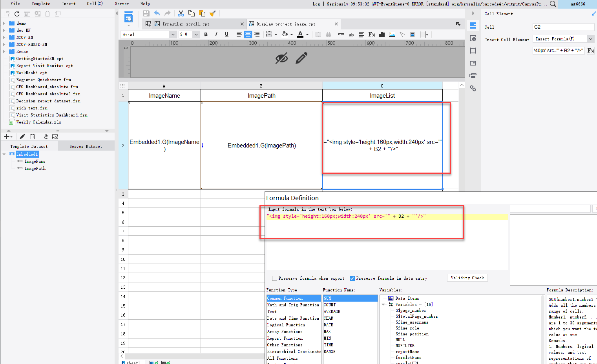Open the font size dropdown
This screenshot has height=364, width=597.
[x=196, y=34]
